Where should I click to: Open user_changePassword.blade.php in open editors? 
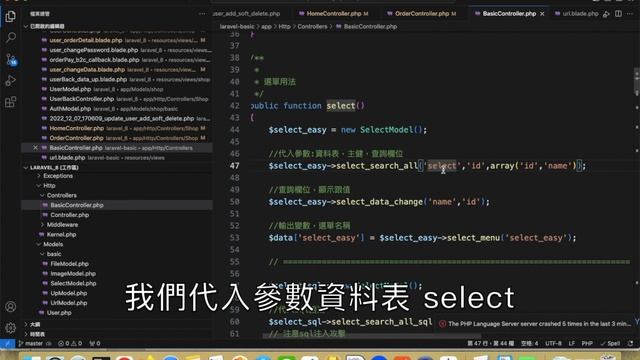(93, 50)
